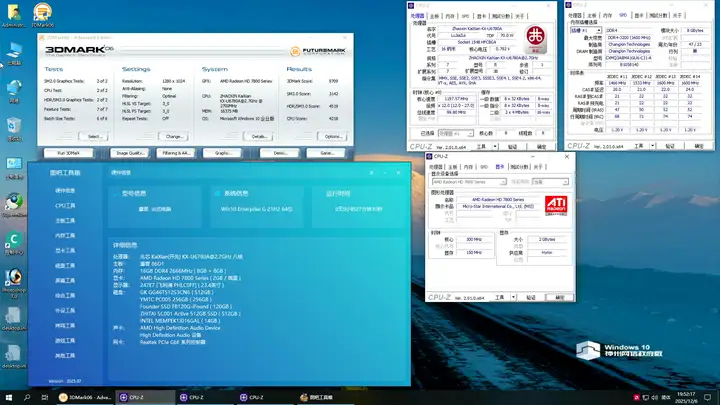Click the red tray icon in system tray
Image resolution: width=720 pixels, height=405 pixels.
coord(636,397)
